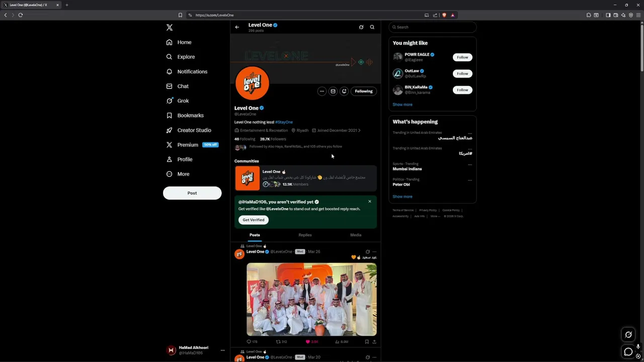644x362 pixels.
Task: Click the Get Verified button
Action: [x=254, y=220]
